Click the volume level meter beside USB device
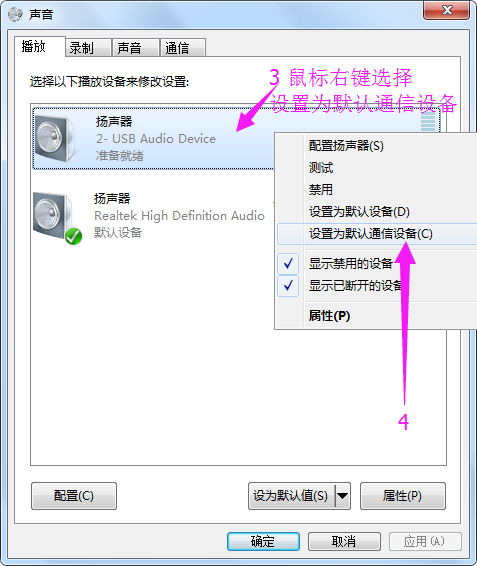 (428, 121)
